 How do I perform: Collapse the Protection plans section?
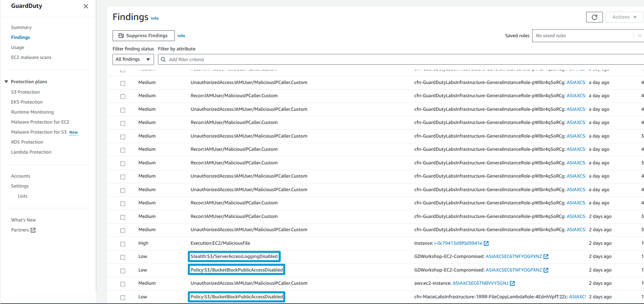[x=6, y=82]
